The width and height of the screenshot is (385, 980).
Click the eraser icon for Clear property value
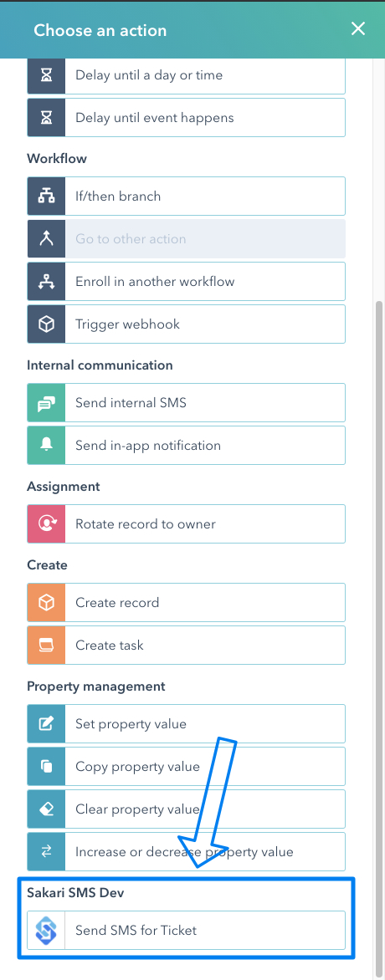point(46,809)
